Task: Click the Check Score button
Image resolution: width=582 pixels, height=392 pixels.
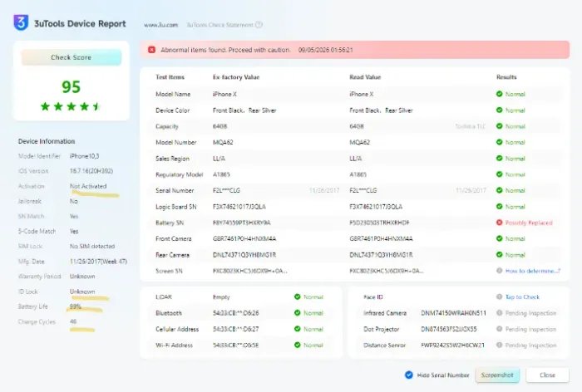Action: click(x=72, y=57)
